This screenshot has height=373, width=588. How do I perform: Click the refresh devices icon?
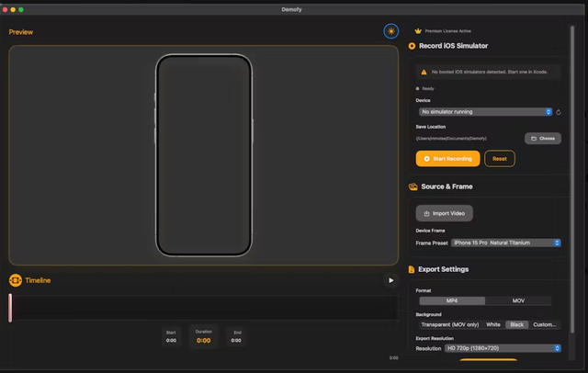(559, 112)
